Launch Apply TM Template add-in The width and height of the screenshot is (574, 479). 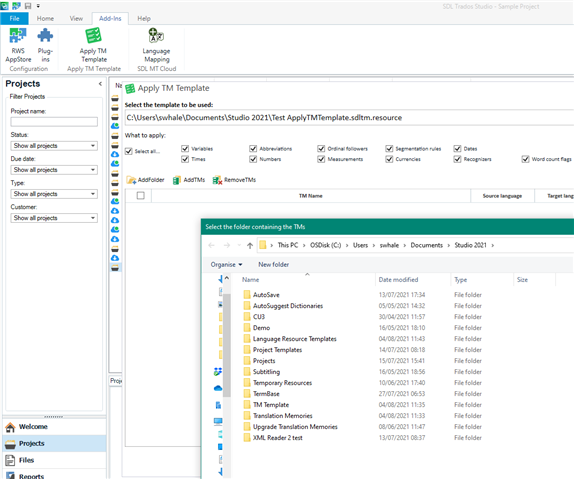tap(93, 45)
